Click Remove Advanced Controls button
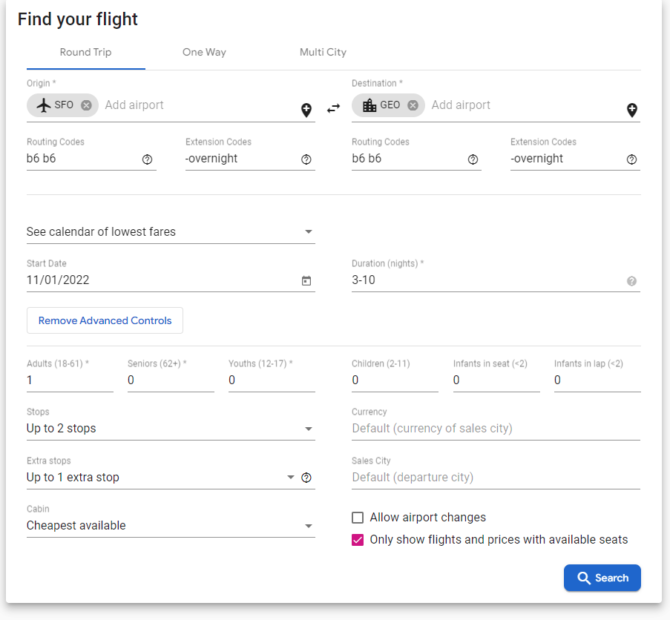This screenshot has width=670, height=620. pyautogui.click(x=105, y=320)
